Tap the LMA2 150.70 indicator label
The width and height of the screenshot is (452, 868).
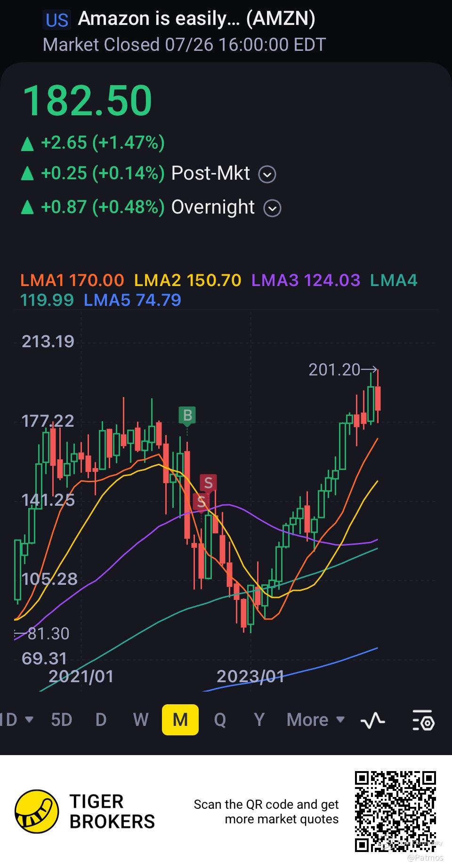[188, 280]
